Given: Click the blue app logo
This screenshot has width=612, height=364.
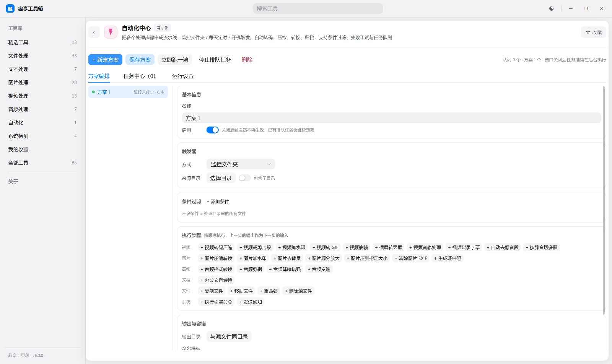Looking at the screenshot, I should pos(10,8).
